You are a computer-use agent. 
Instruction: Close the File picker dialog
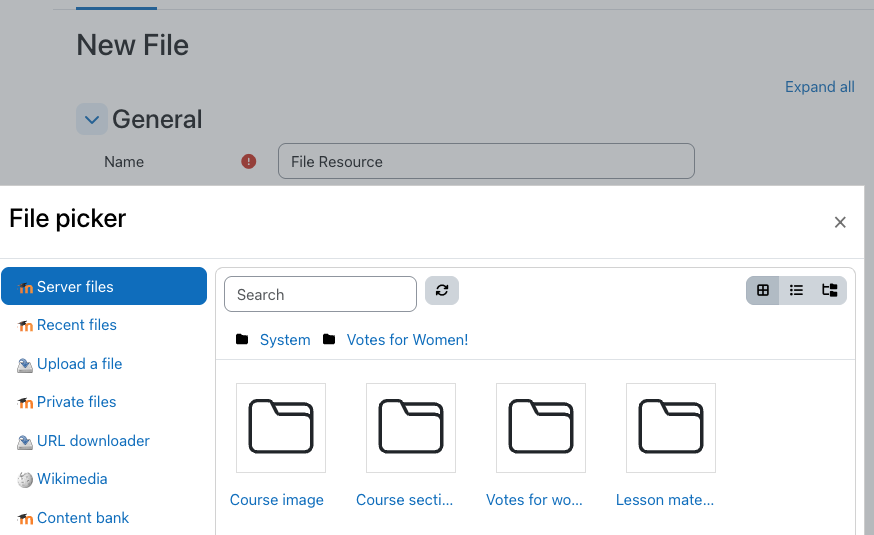pos(840,222)
